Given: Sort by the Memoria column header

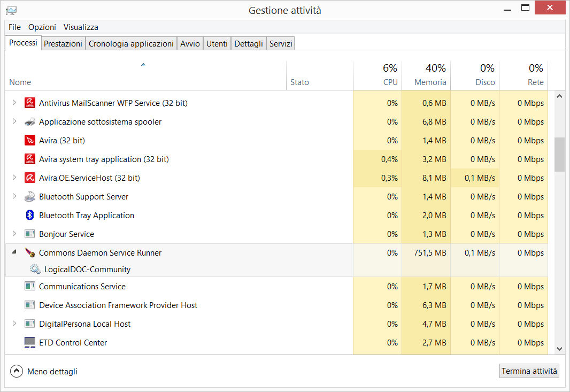Looking at the screenshot, I should coord(426,75).
